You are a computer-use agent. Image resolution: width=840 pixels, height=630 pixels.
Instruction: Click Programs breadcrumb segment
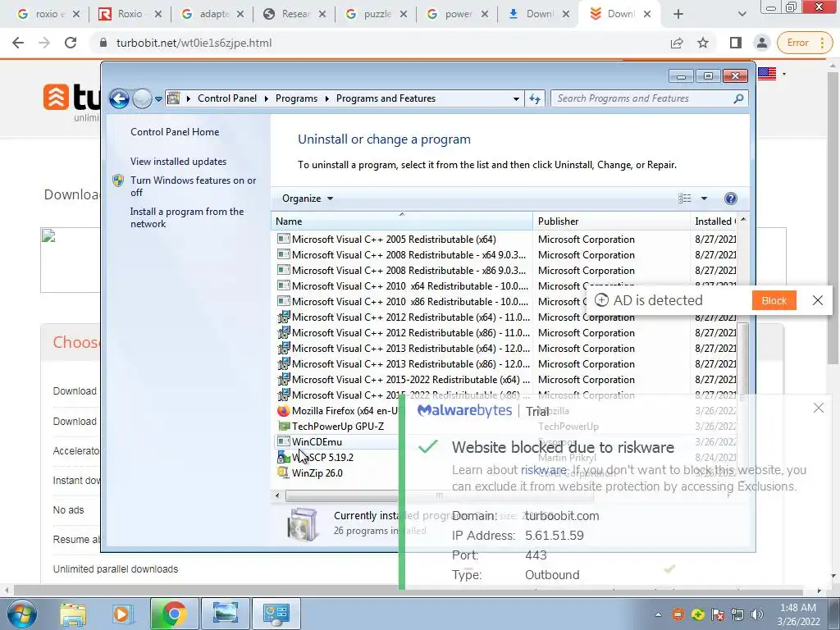[296, 98]
